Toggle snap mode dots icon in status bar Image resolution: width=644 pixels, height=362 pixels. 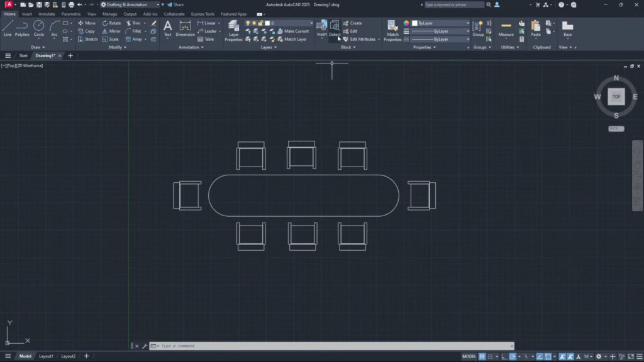[x=490, y=356]
